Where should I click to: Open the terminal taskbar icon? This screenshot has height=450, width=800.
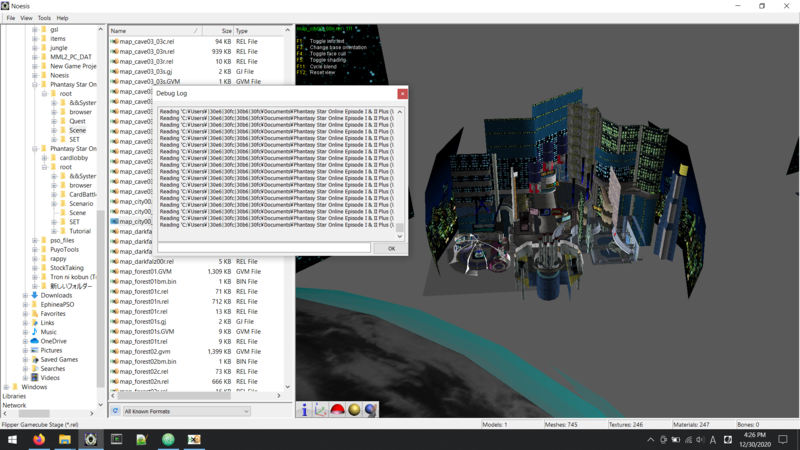[116, 439]
